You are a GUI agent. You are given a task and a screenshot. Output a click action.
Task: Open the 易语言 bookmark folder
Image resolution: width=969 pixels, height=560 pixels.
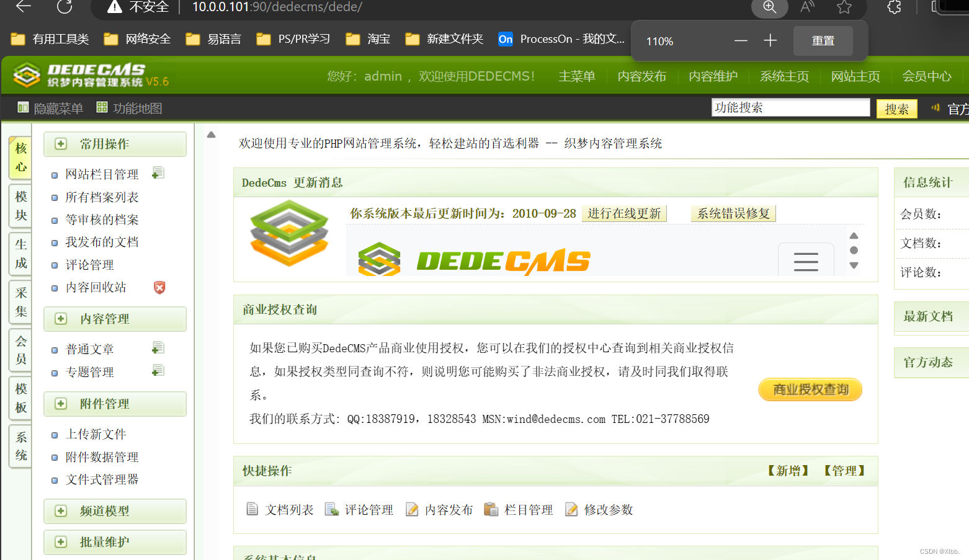(213, 39)
